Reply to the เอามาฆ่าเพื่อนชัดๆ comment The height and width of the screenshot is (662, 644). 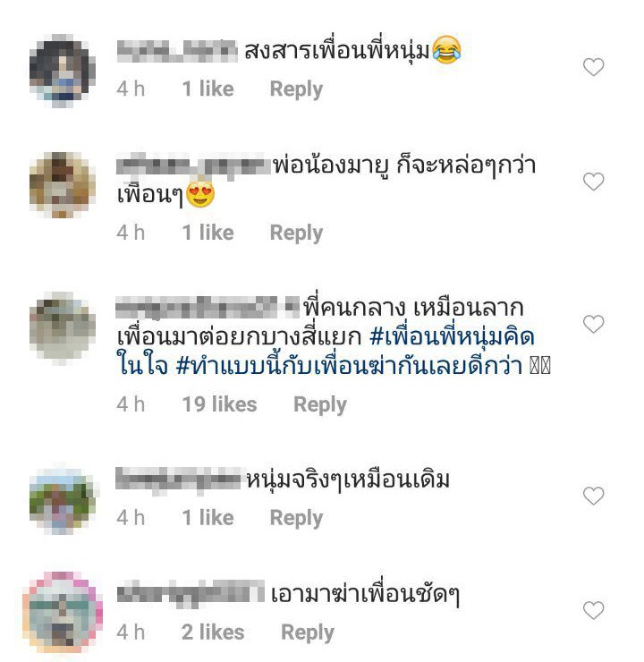[x=308, y=632]
